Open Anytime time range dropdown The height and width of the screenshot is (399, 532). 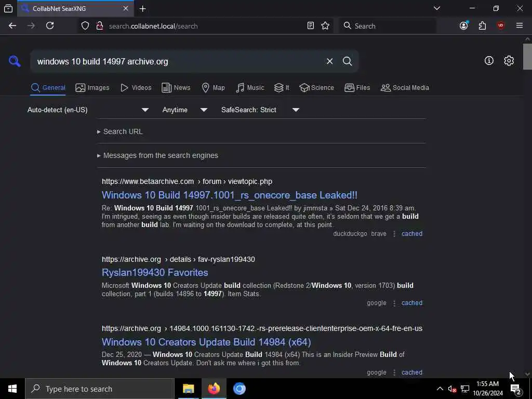[x=184, y=110]
